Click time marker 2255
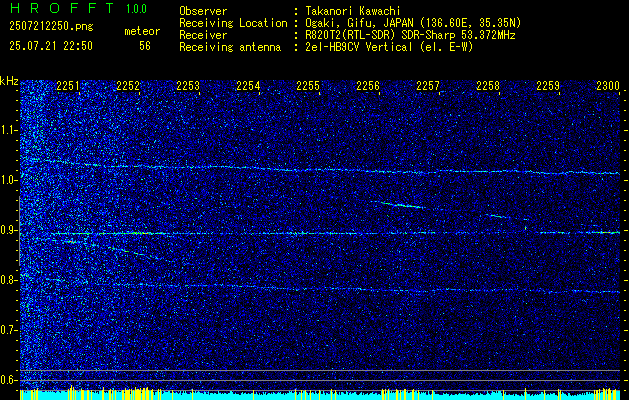Viewport: 629px width, 400px height. tap(308, 86)
